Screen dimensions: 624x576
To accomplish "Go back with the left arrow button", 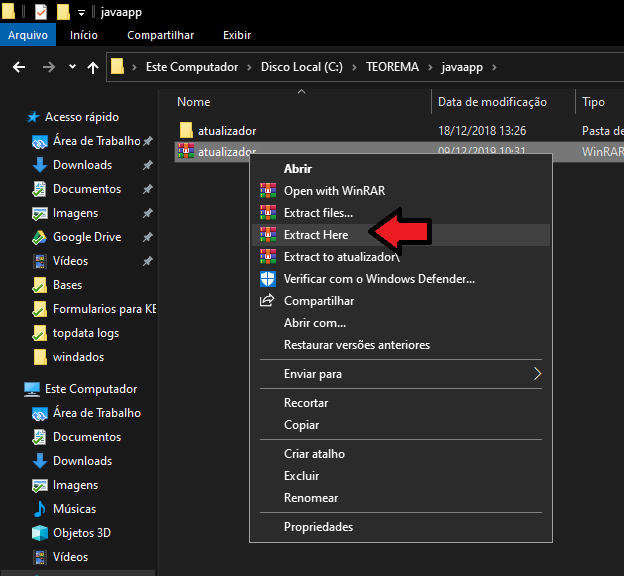I will [19, 67].
